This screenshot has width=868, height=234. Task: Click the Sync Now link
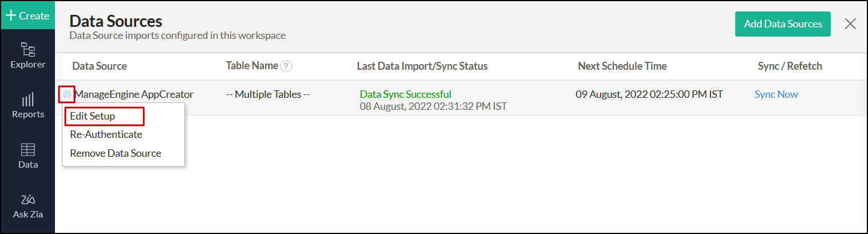(x=776, y=94)
